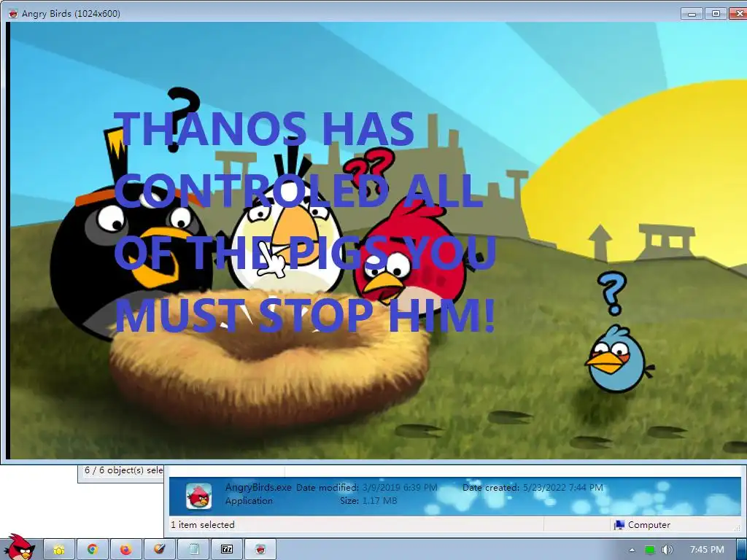Click the Date modified value 3/9/2019 6:39 PM

coord(400,488)
